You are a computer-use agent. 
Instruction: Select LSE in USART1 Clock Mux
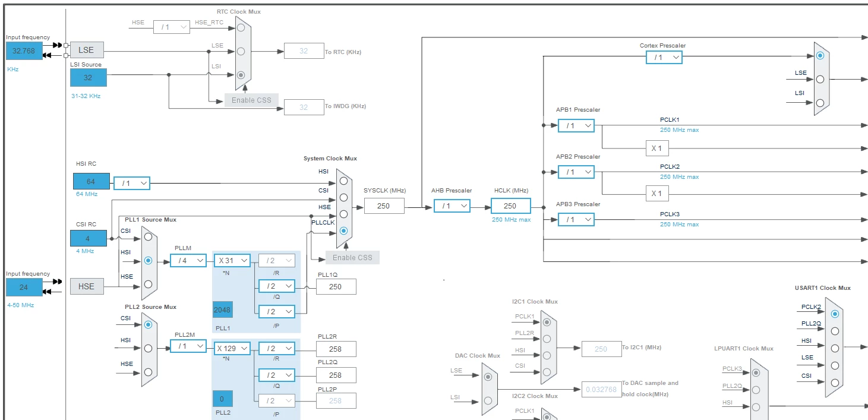point(835,365)
